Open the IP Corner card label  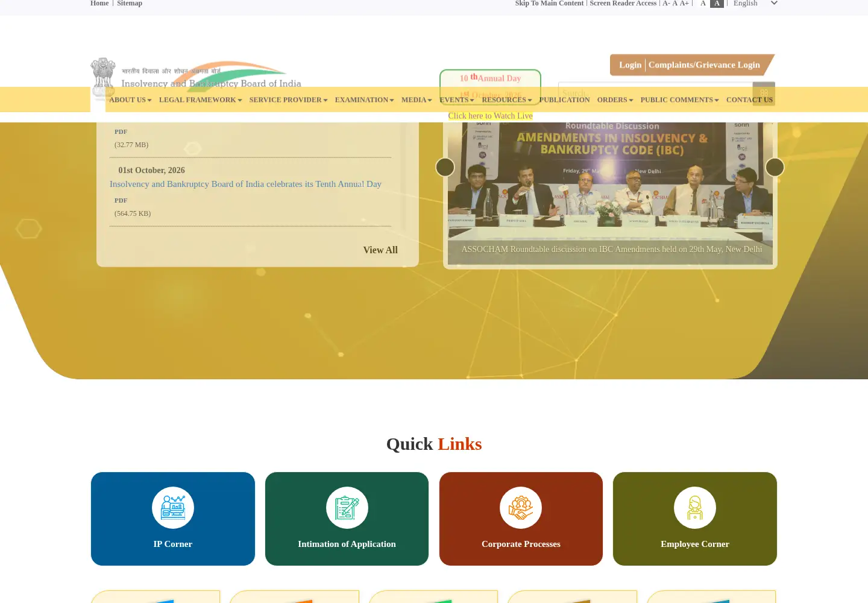point(173,544)
